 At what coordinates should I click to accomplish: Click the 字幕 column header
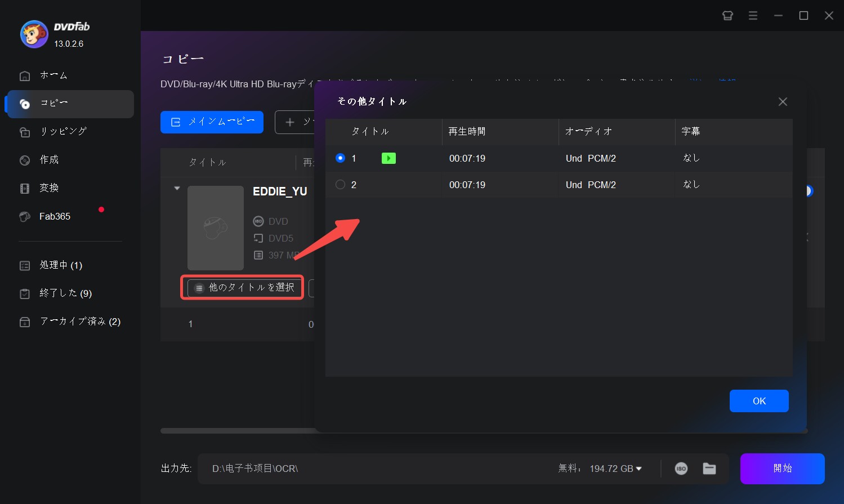(691, 132)
